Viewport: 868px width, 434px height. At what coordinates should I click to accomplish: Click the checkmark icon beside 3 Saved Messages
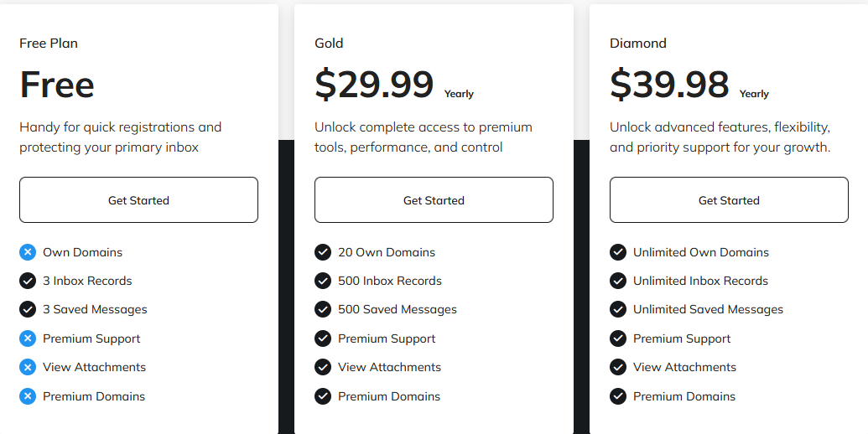(28, 309)
